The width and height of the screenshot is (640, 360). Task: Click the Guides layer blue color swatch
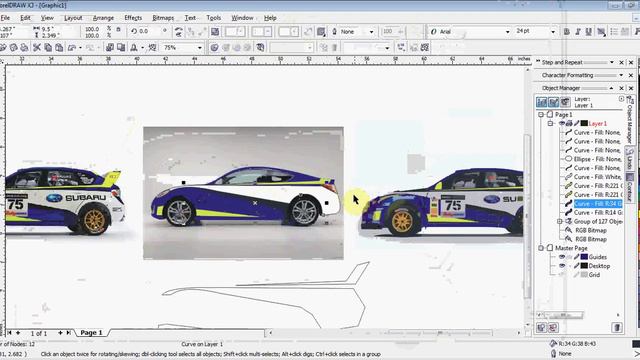(584, 257)
